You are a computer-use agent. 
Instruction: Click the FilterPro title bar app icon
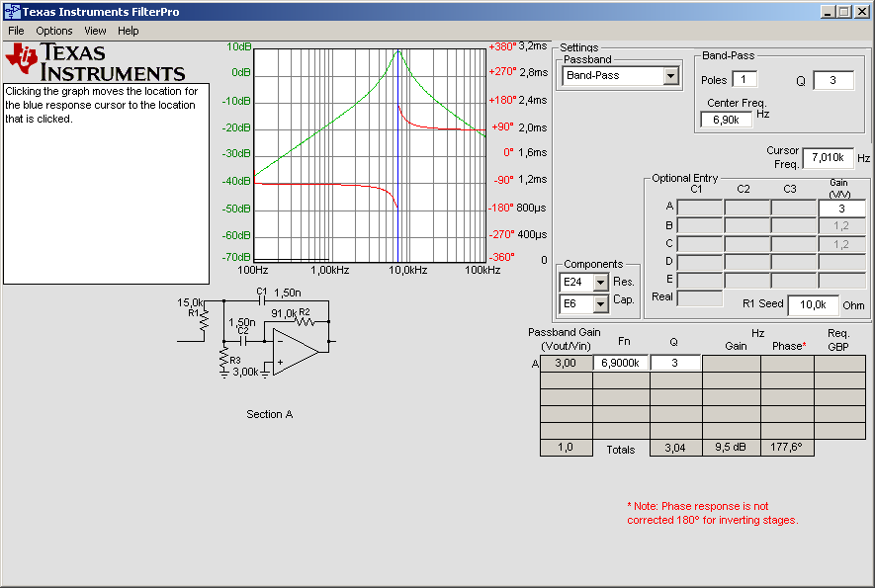12,11
